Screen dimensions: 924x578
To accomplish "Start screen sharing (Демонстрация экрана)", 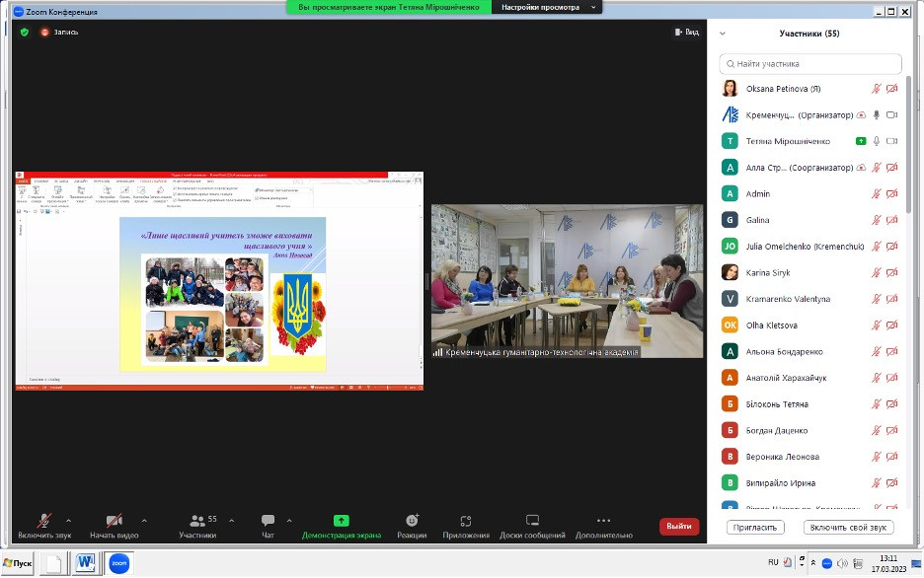I will tap(341, 521).
